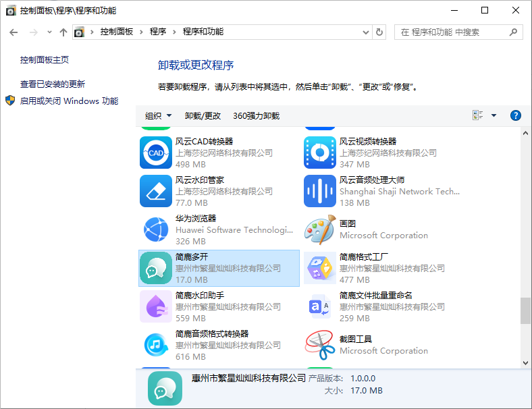Click the 风云CAD转换器 app icon
Viewport: 532px width, 409px height.
point(156,153)
